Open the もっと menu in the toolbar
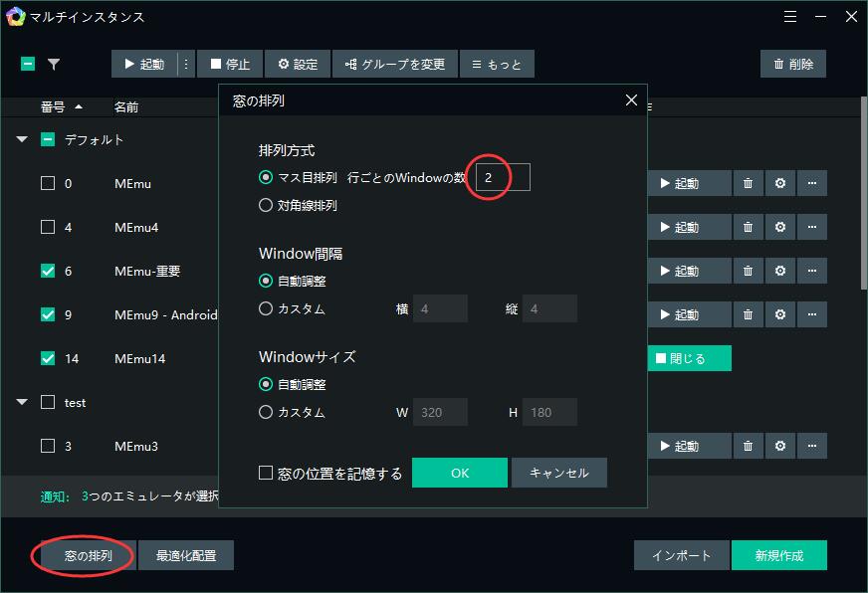 click(x=497, y=64)
